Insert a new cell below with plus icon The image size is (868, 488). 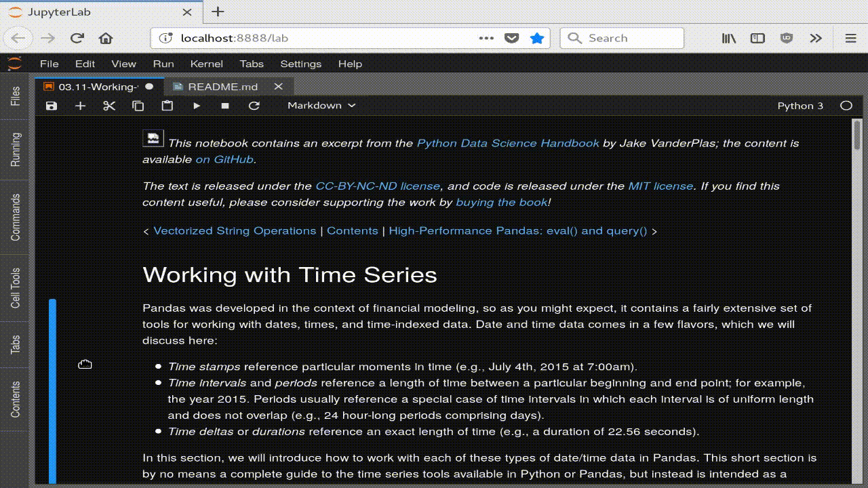80,106
